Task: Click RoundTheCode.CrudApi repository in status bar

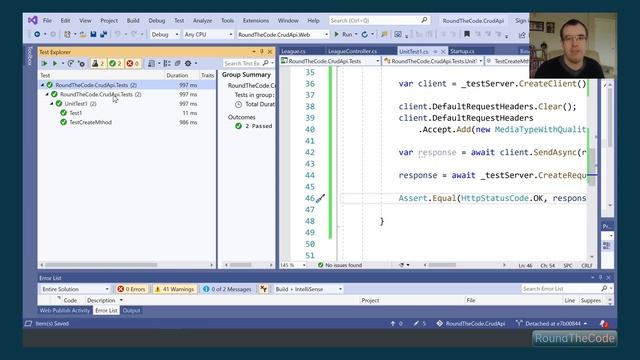Action: click(471, 324)
